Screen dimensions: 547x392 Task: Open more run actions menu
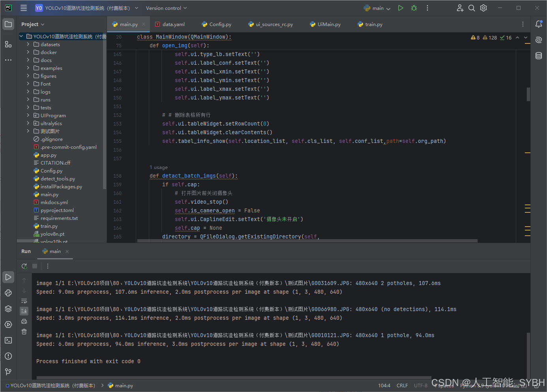tap(427, 8)
